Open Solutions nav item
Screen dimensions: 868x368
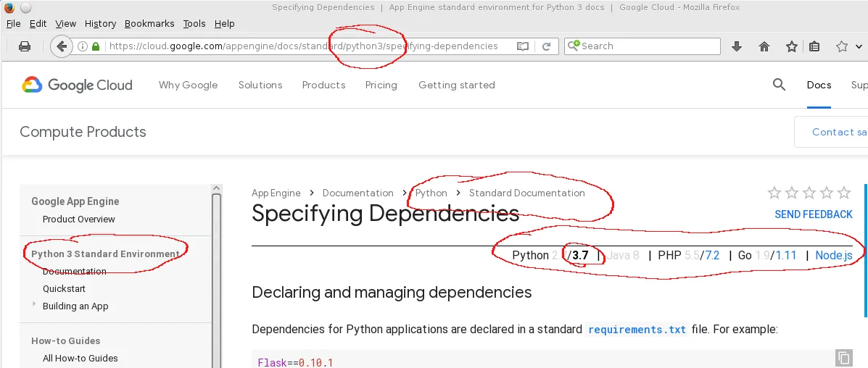tap(260, 85)
